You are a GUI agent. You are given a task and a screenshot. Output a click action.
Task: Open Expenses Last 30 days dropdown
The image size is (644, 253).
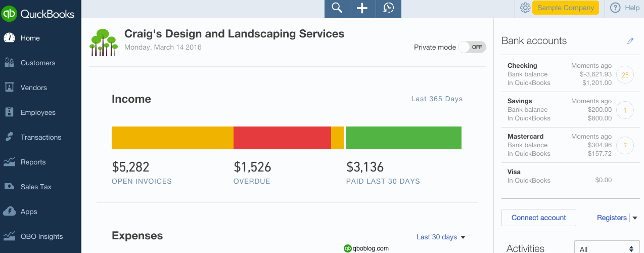441,237
